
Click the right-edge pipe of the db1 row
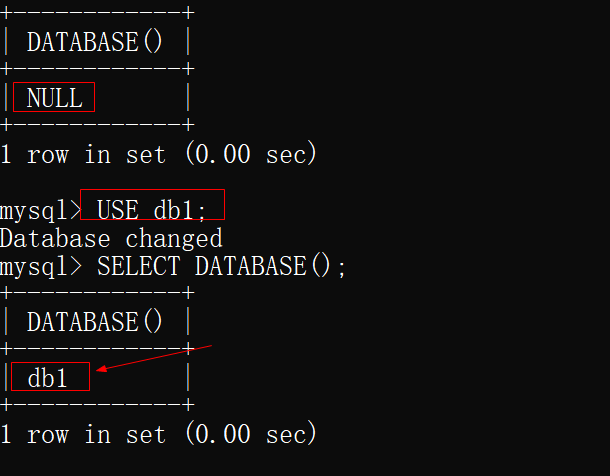click(x=188, y=378)
